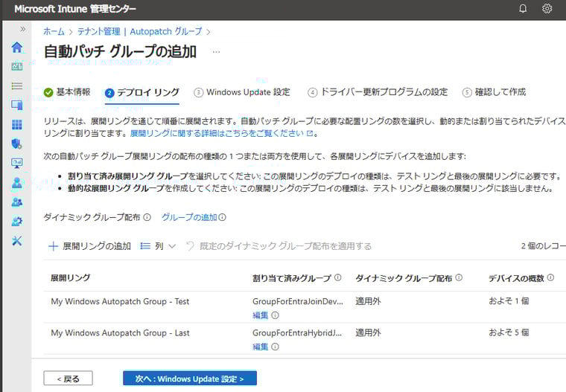Viewport: 566px width, 392px height.
Task: Open the ellipsis menu beside page title
Action: pyautogui.click(x=216, y=52)
